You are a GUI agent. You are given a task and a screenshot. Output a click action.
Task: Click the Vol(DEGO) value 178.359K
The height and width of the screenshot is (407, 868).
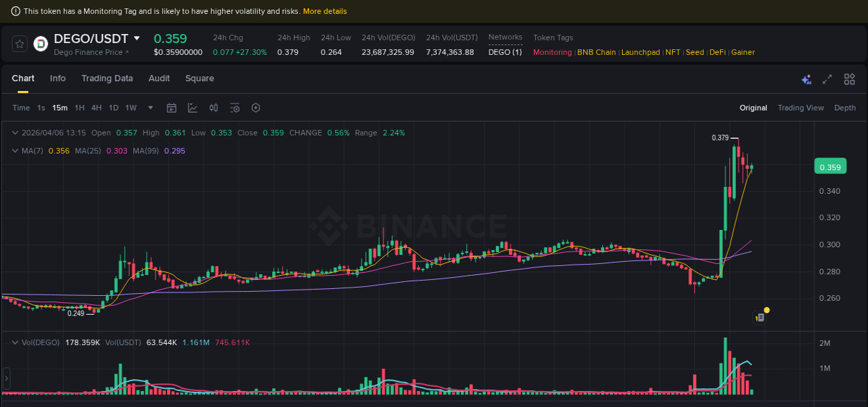(83, 342)
